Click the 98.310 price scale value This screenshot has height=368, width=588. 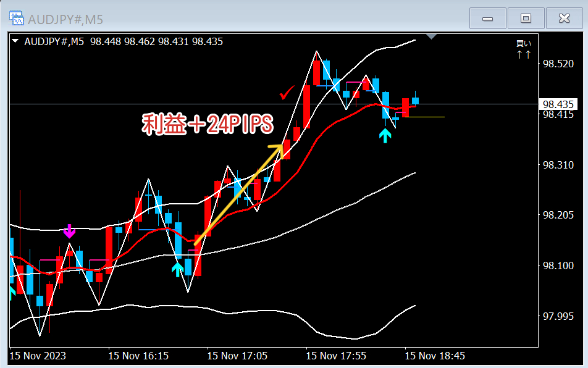(x=558, y=165)
